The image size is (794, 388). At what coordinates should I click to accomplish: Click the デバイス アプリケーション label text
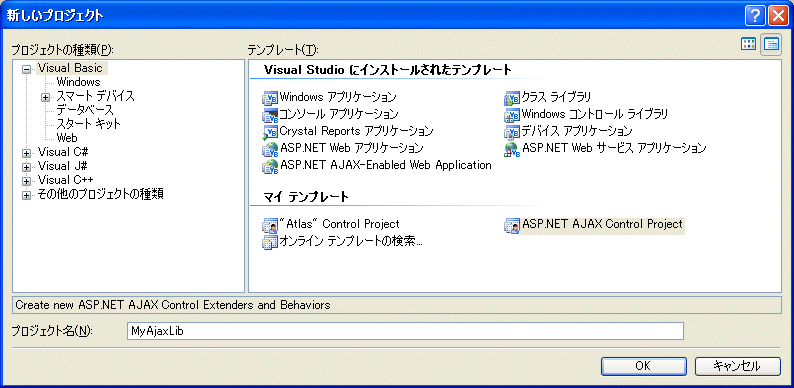pos(577,131)
